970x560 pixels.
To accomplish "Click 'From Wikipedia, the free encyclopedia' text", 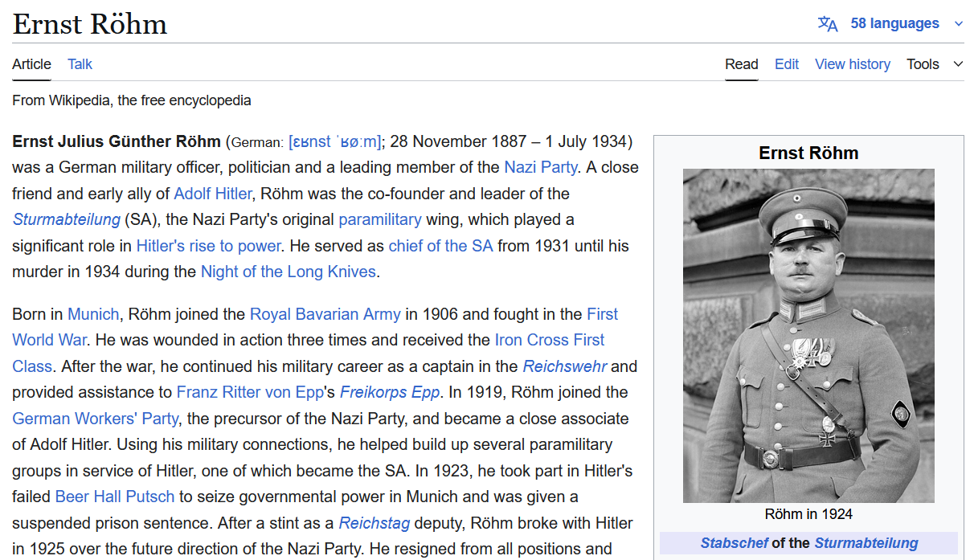I will 132,100.
